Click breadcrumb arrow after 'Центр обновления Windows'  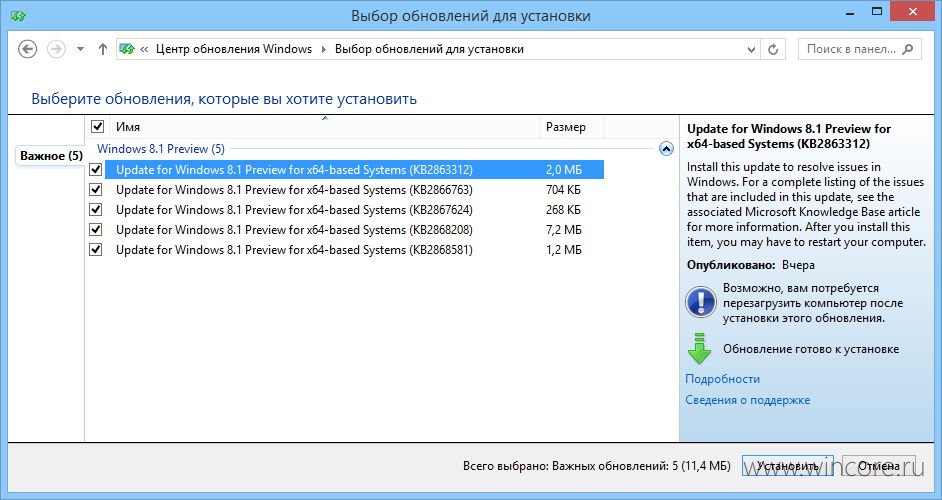point(324,49)
